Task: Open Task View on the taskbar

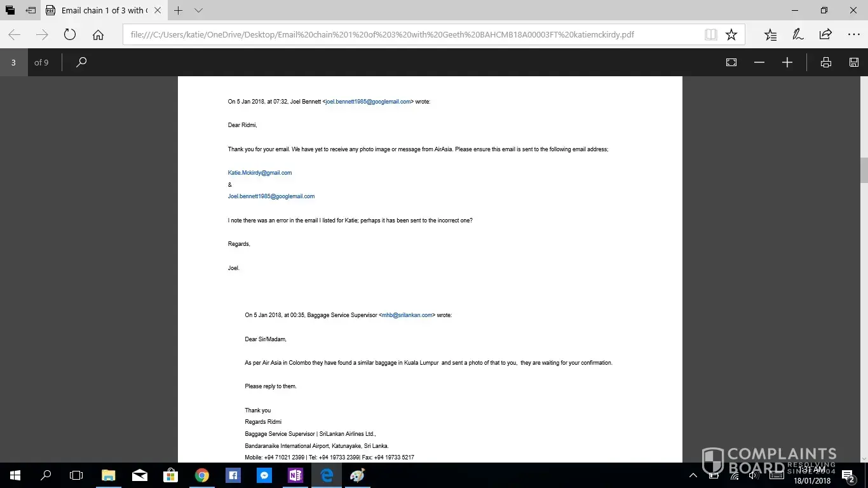Action: (x=76, y=475)
